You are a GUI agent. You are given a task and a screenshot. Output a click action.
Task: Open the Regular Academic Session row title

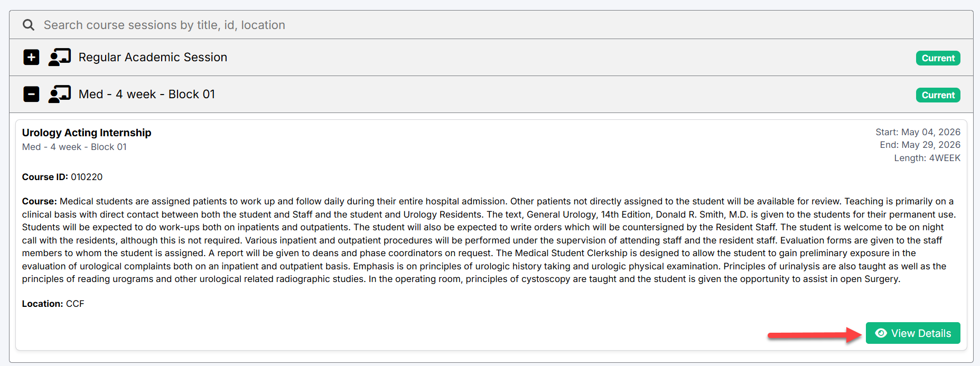pyautogui.click(x=153, y=57)
